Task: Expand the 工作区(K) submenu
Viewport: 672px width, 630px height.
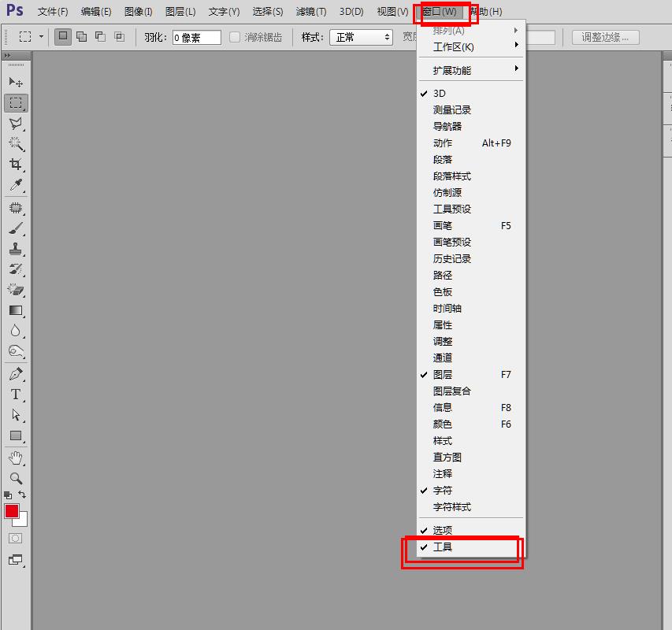Action: 471,47
